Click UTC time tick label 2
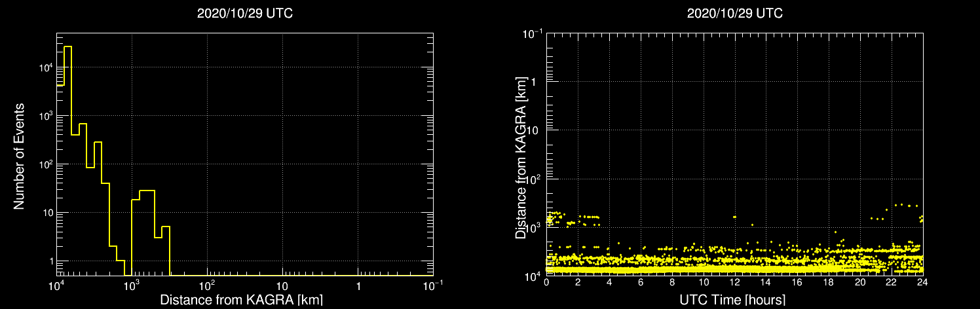Image resolution: width=980 pixels, height=309 pixels. pyautogui.click(x=578, y=283)
